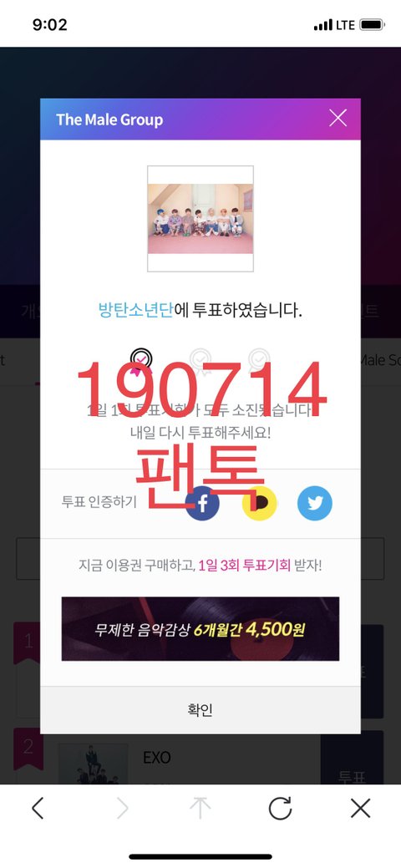Tap the scroll-to-top arrow icon
Image resolution: width=401 pixels, height=868 pixels.
tap(200, 808)
